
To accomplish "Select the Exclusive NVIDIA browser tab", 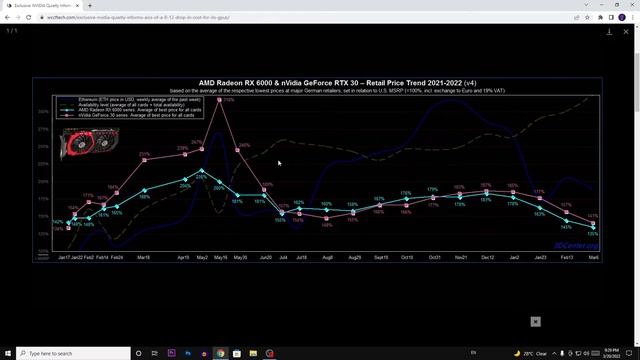I will [x=42, y=6].
